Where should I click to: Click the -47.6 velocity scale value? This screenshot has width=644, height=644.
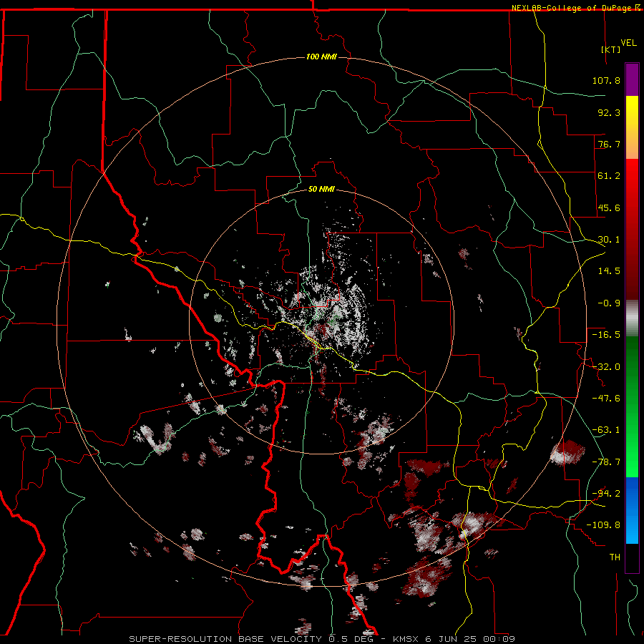pyautogui.click(x=606, y=399)
